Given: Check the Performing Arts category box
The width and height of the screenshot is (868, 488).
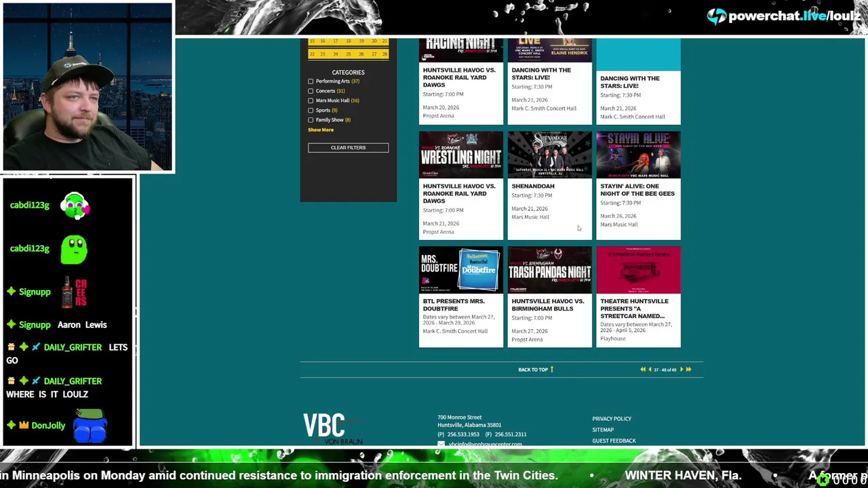Looking at the screenshot, I should click(311, 81).
